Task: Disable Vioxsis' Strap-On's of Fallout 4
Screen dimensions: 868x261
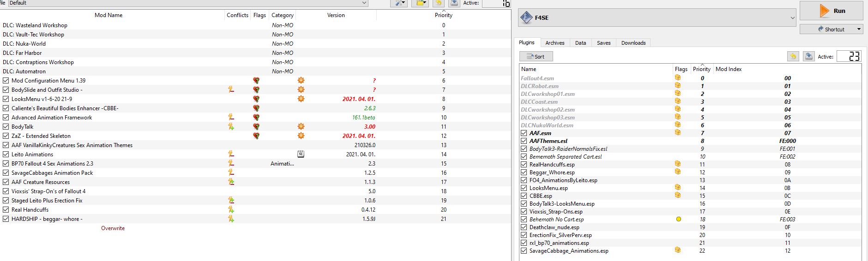Action: [x=6, y=191]
